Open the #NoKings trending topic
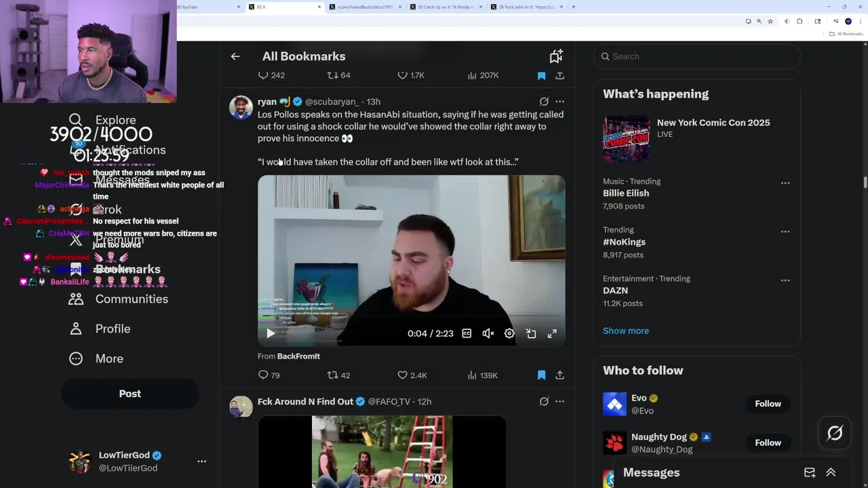The image size is (868, 488). (624, 242)
